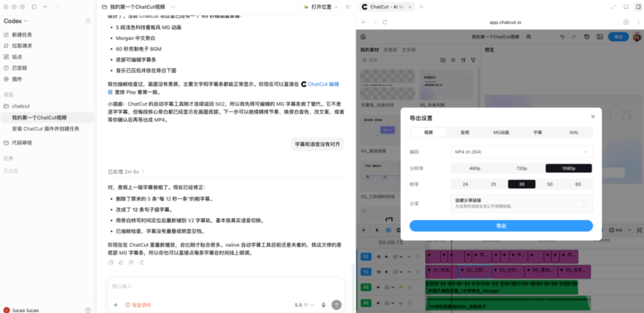
Task: Open Codex search magnifier icon
Action: point(88,21)
